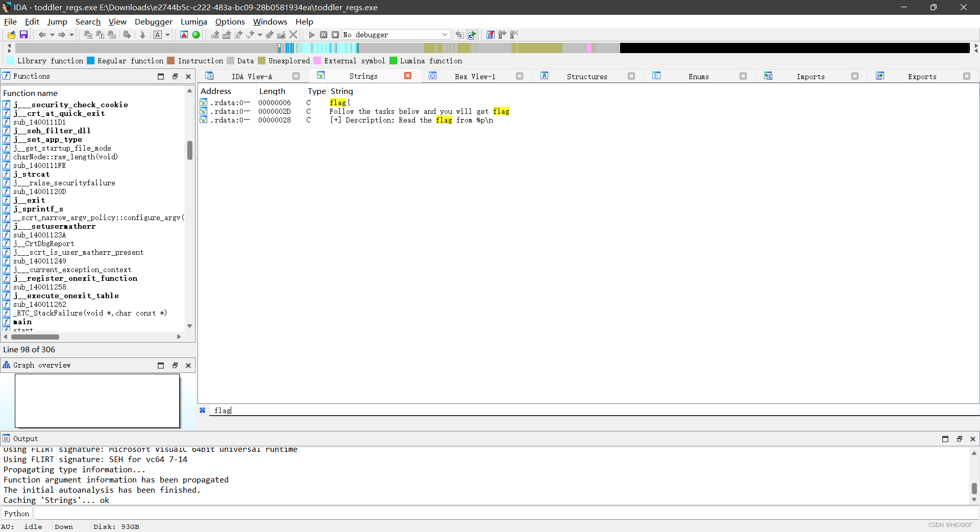Select the main function in Functions list
Viewport: 980px width, 532px height.
pos(23,322)
